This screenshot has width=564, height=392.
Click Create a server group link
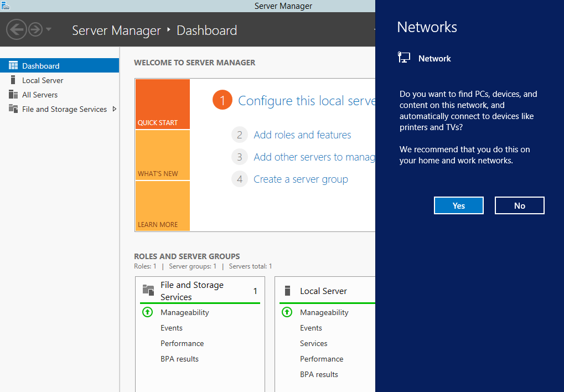click(x=301, y=179)
